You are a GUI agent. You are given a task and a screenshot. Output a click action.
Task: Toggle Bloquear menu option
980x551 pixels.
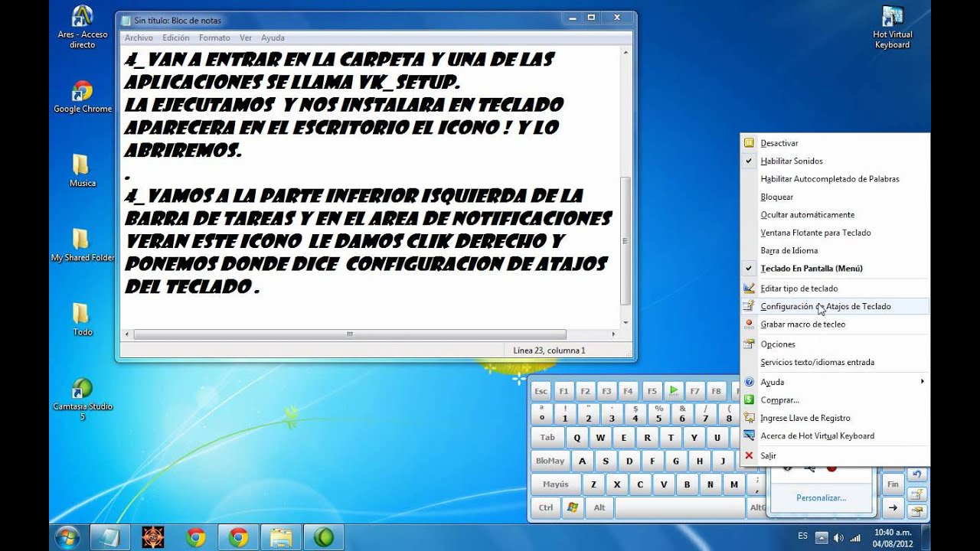coord(835,197)
